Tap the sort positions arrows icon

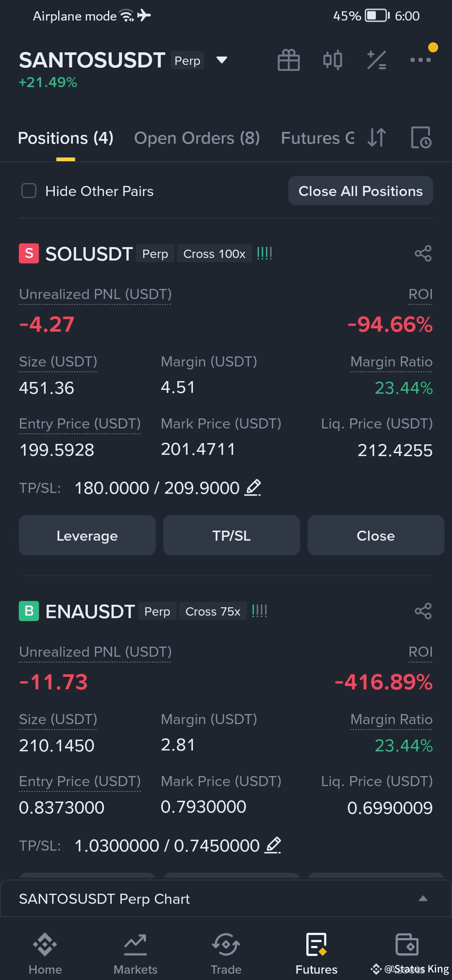(x=377, y=138)
